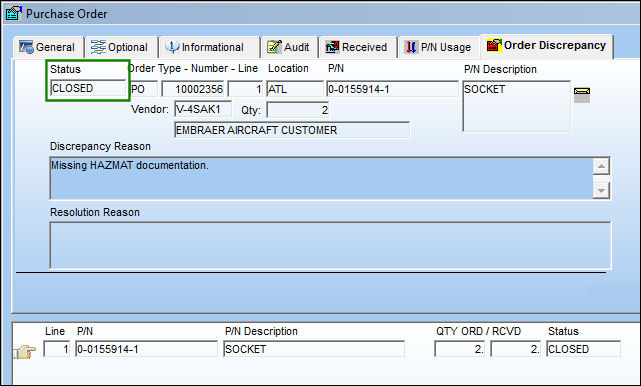Image resolution: width=641 pixels, height=386 pixels.
Task: Go to the Received tab
Action: pos(357,47)
